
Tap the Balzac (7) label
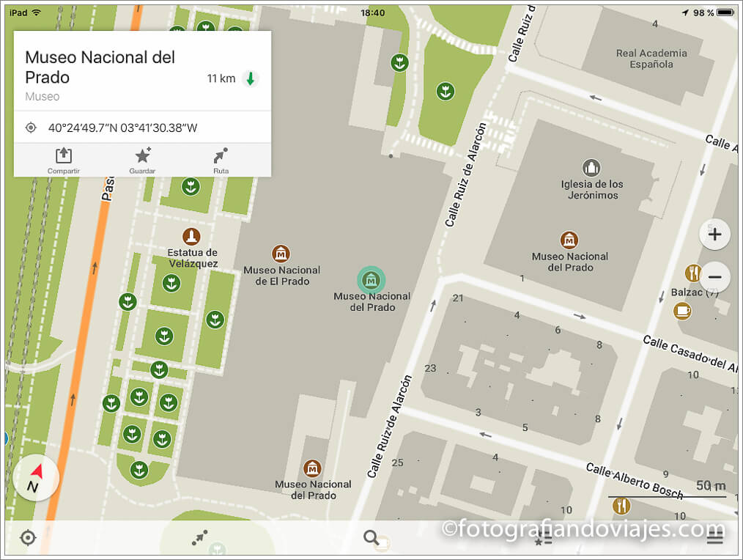point(695,292)
